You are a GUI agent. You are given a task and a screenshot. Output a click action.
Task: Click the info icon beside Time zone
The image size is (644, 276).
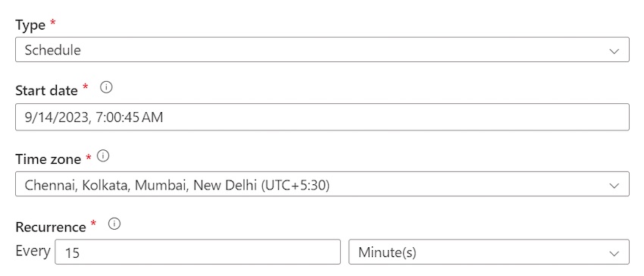click(x=104, y=156)
